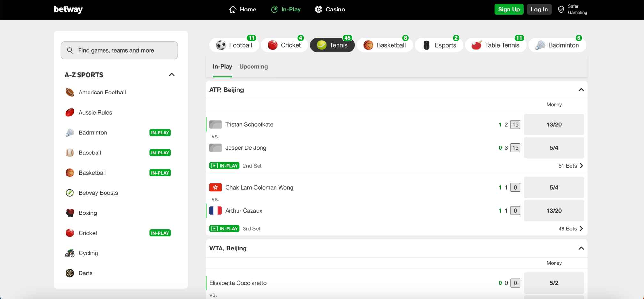The height and width of the screenshot is (299, 644).
Task: Open Boxing via its glove icon
Action: click(x=70, y=213)
